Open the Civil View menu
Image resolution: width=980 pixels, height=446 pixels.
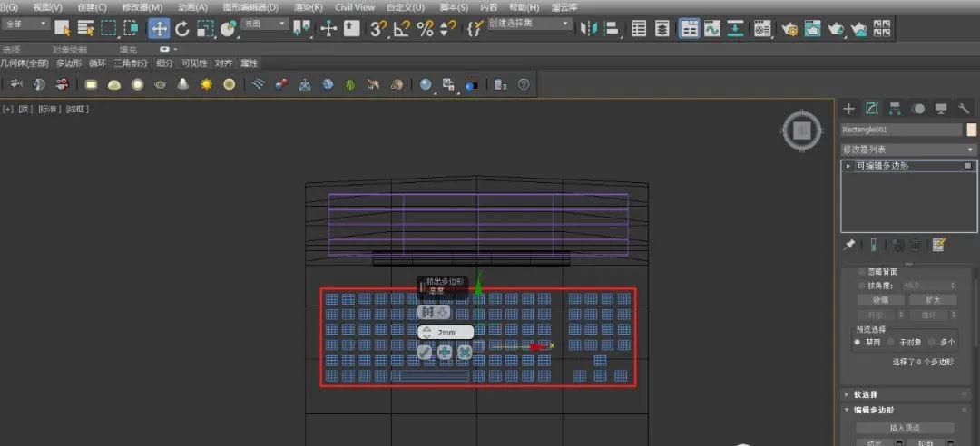click(x=355, y=7)
